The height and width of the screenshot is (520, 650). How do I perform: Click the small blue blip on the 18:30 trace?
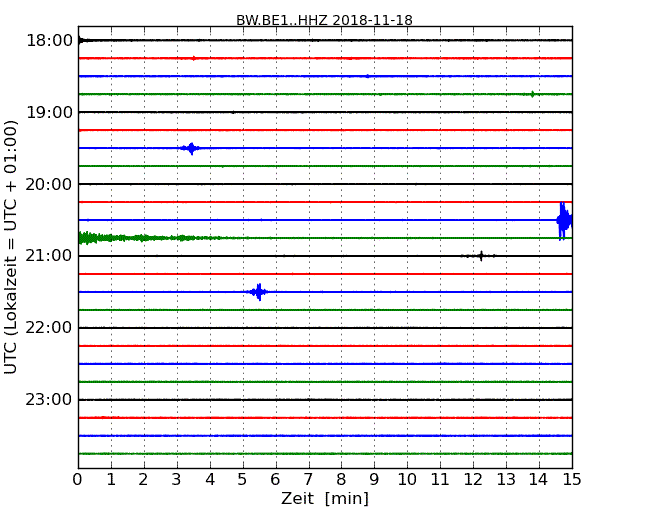click(367, 76)
